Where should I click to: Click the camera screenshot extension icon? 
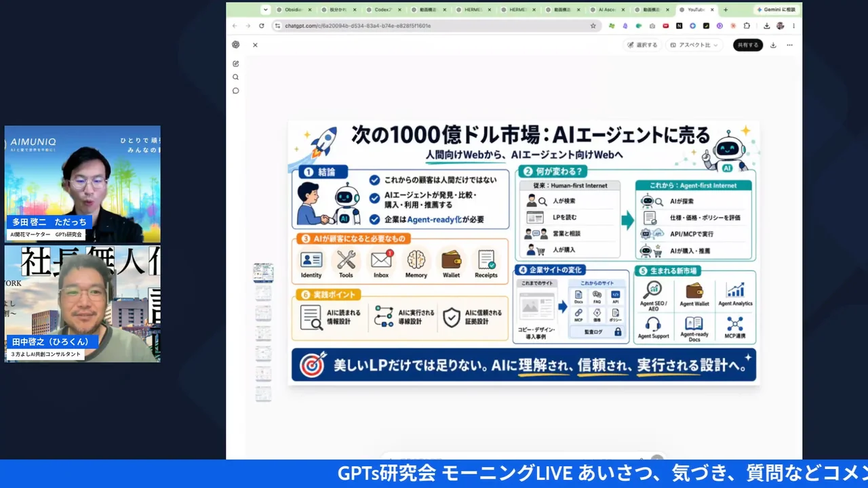[x=652, y=26]
